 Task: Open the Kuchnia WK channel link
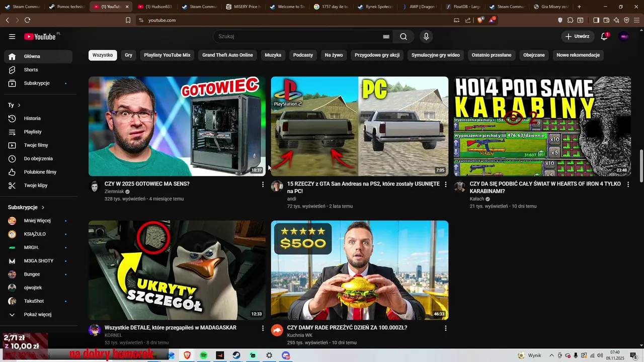pyautogui.click(x=300, y=335)
